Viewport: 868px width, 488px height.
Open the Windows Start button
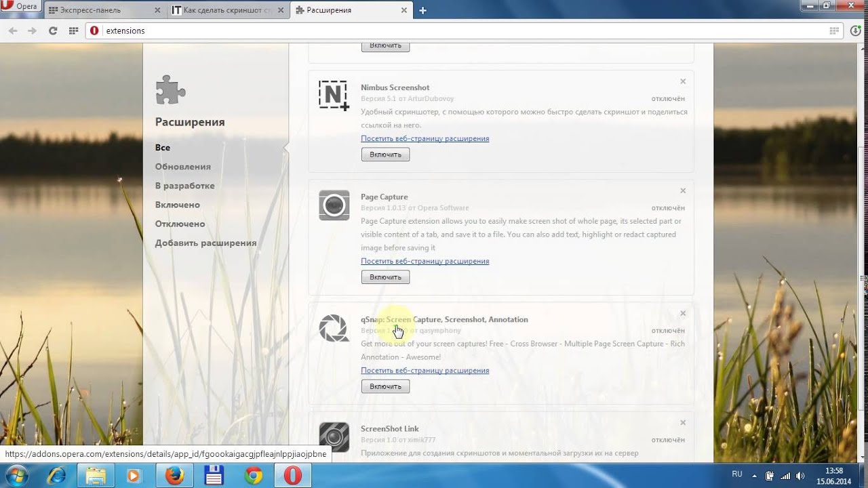click(x=16, y=476)
